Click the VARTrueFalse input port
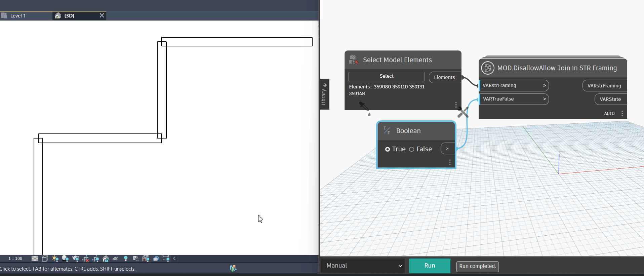 (x=514, y=99)
